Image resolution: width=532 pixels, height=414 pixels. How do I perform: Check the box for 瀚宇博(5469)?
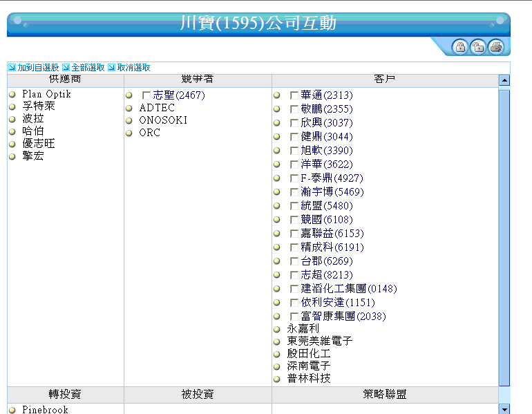(x=294, y=192)
